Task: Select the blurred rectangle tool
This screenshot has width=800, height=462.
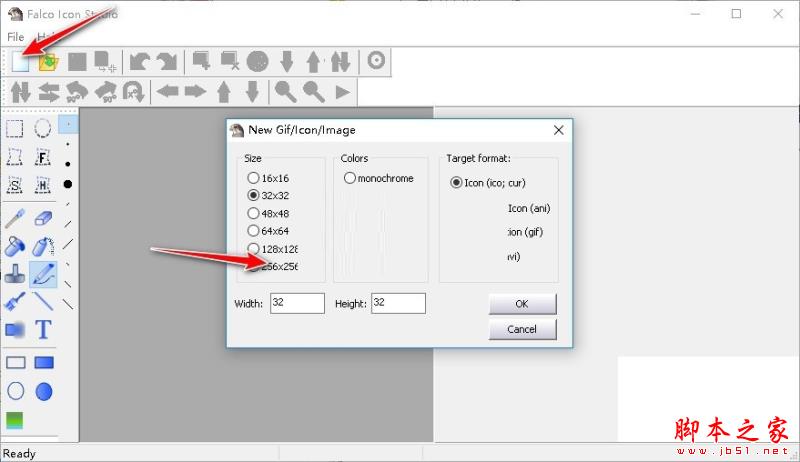Action: pyautogui.click(x=15, y=330)
